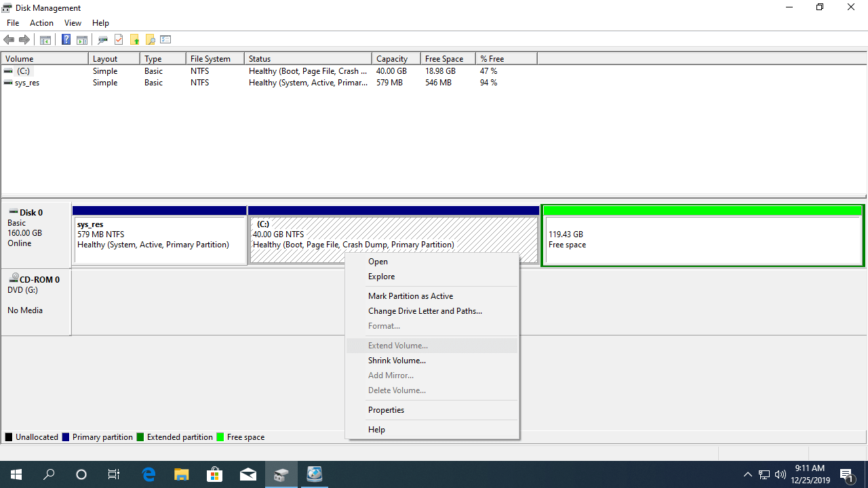This screenshot has height=488, width=868.
Task: Select Mark Partition as Active
Action: click(410, 296)
